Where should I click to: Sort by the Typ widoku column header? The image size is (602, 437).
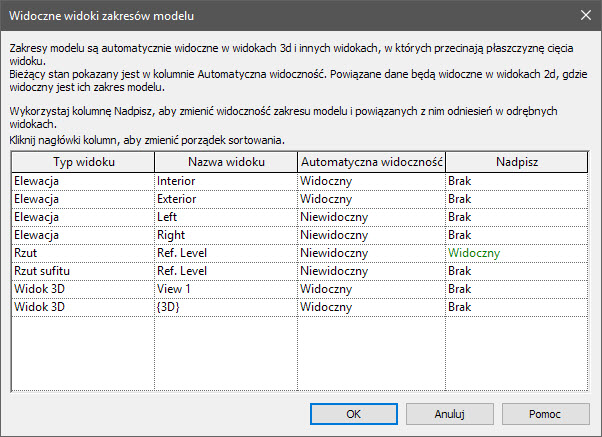[x=82, y=161]
